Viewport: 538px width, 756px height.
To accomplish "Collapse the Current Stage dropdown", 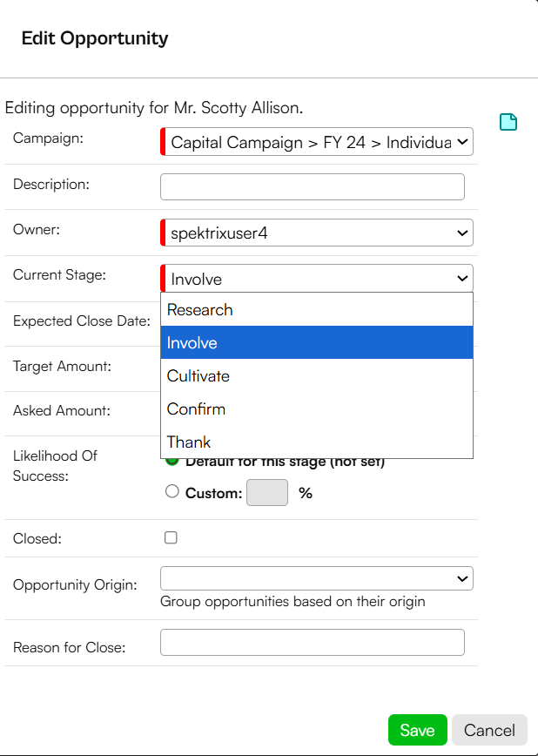I will (317, 278).
